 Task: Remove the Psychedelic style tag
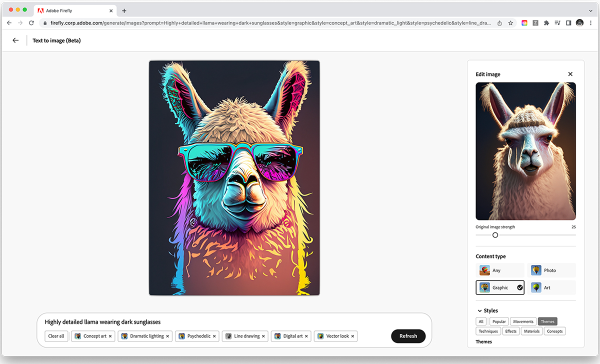pos(214,336)
